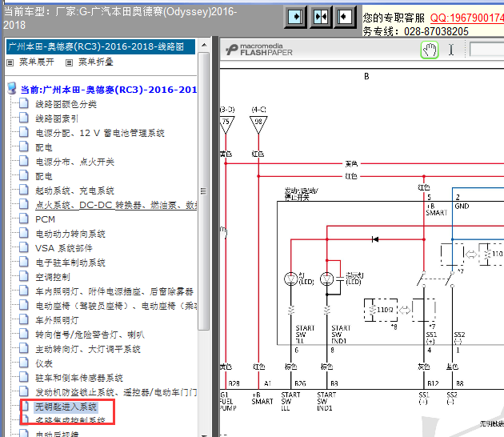The image size is (504, 437).
Task: Click the service phone number 028-87038205
Action: pos(436,31)
